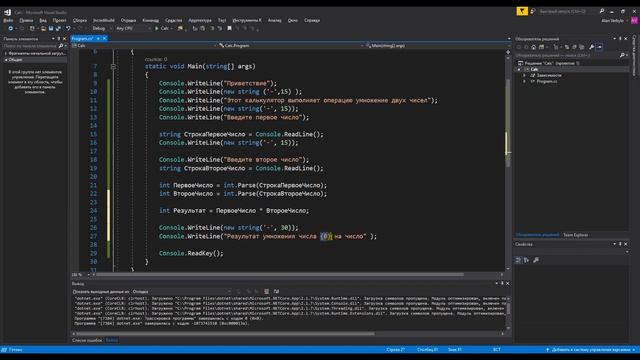
Task: Click the Undo toolbar icon
Action: click(68, 29)
